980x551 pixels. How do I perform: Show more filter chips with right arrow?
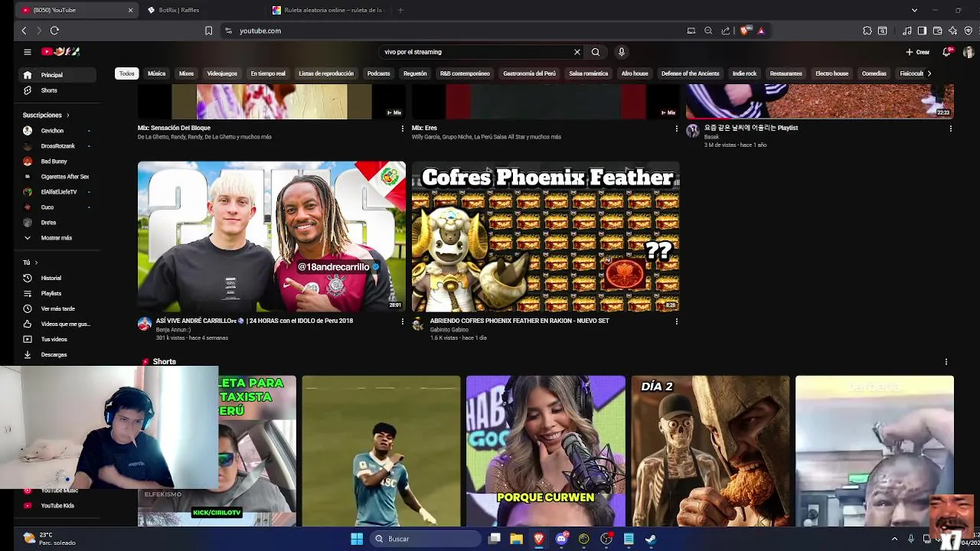[929, 73]
